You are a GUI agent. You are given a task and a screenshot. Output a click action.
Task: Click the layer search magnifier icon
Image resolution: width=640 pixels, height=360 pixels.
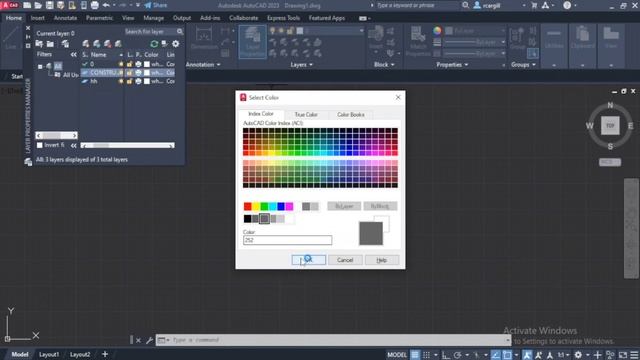point(180,31)
